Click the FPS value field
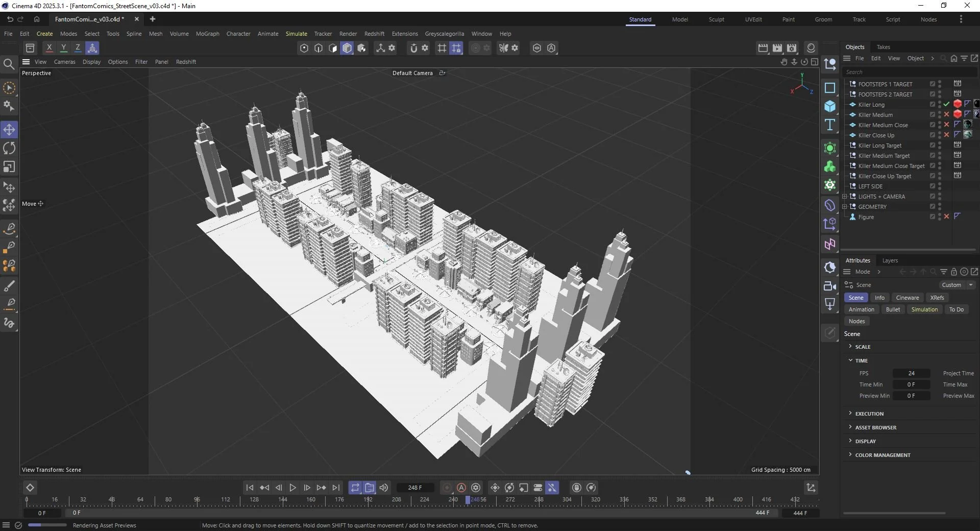 [x=911, y=373]
